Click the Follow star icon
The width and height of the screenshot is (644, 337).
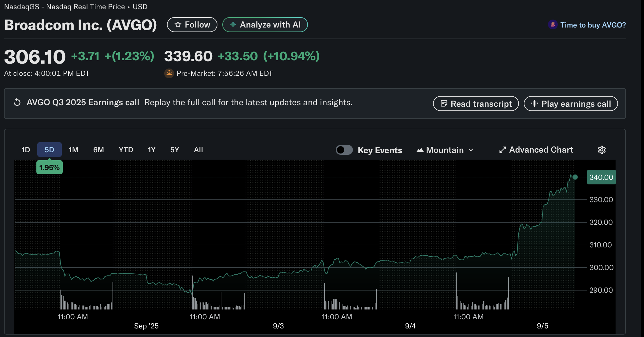(x=178, y=25)
